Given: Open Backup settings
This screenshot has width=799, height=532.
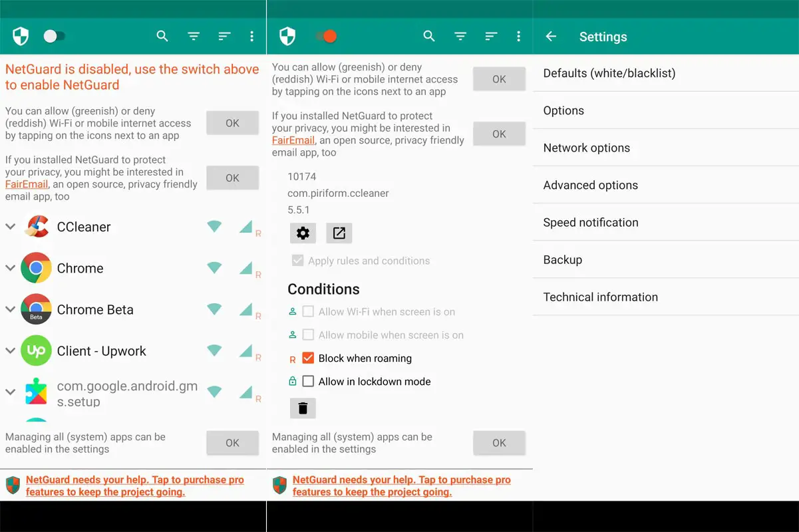Looking at the screenshot, I should coord(666,259).
